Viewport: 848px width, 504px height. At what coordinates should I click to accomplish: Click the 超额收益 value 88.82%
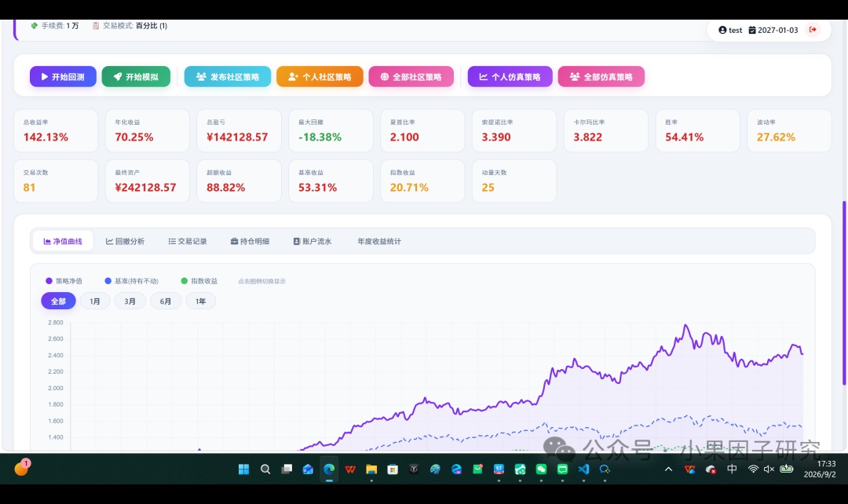(x=226, y=188)
